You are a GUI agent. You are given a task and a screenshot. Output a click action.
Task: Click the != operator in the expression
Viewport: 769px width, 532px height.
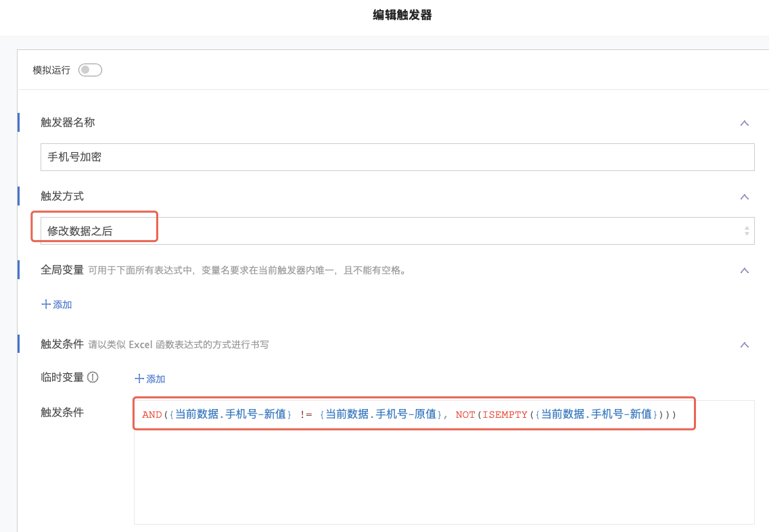point(305,414)
